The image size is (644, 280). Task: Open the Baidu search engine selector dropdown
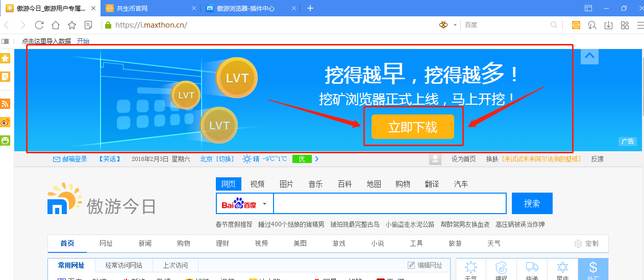click(264, 204)
